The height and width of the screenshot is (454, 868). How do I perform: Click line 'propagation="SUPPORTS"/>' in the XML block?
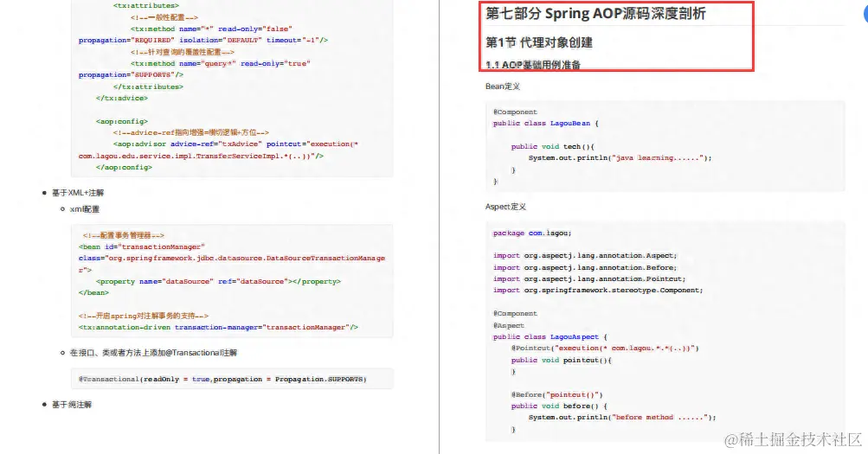click(x=131, y=75)
